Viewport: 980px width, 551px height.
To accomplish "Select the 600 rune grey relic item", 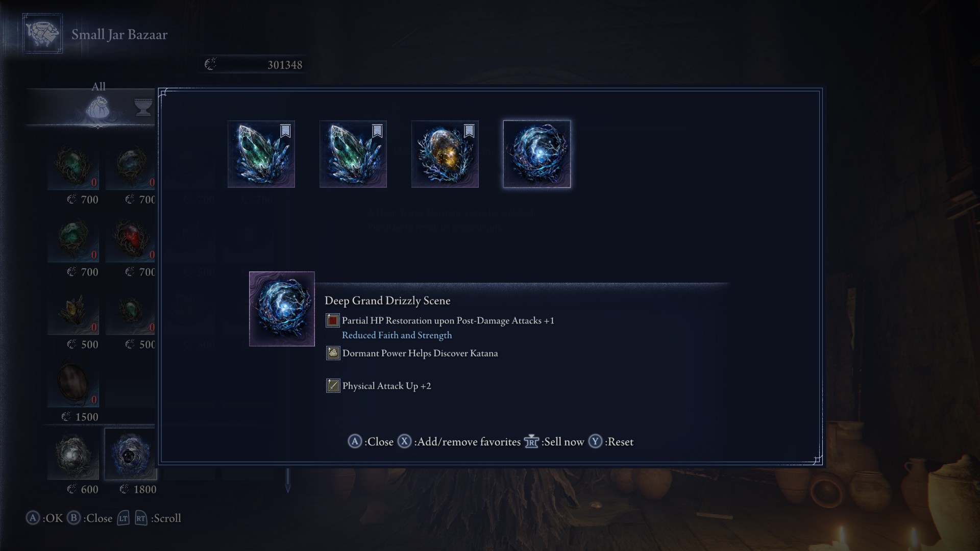I will pos(73,454).
